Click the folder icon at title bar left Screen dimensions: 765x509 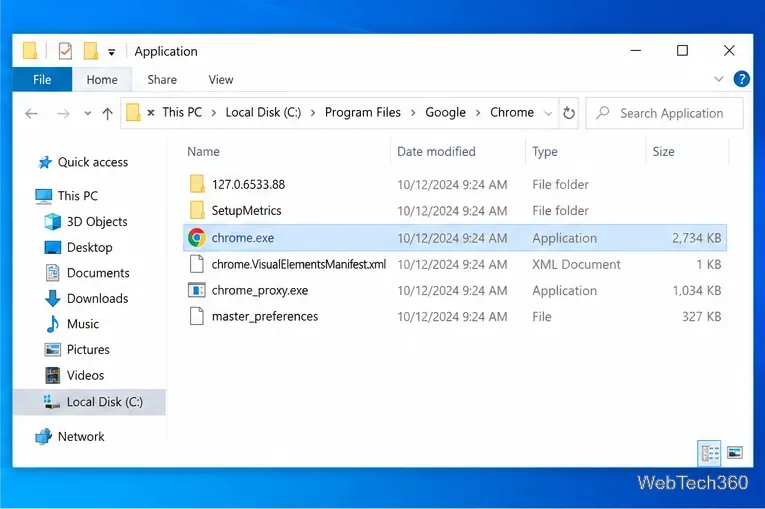(x=30, y=51)
